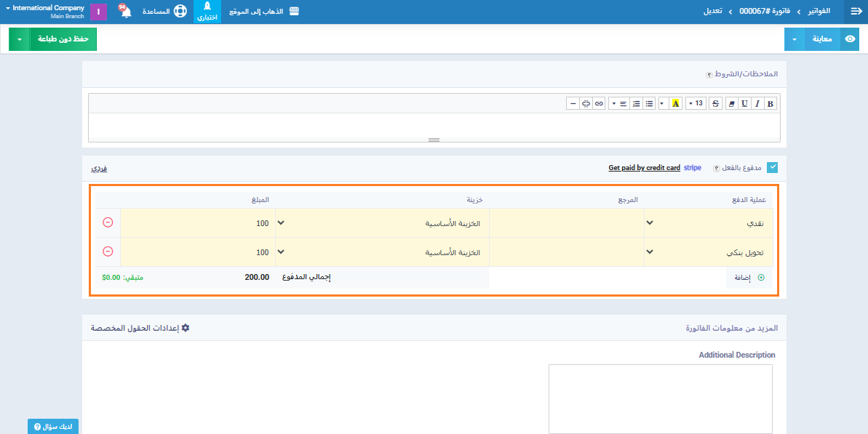Viewport: 868px width, 434px height.
Task: Delete the bank transfer payment row
Action: click(108, 252)
